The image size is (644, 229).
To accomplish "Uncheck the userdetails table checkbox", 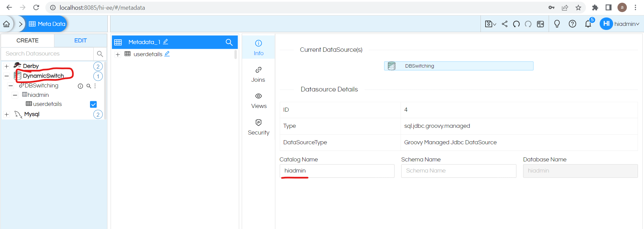I will pyautogui.click(x=93, y=104).
